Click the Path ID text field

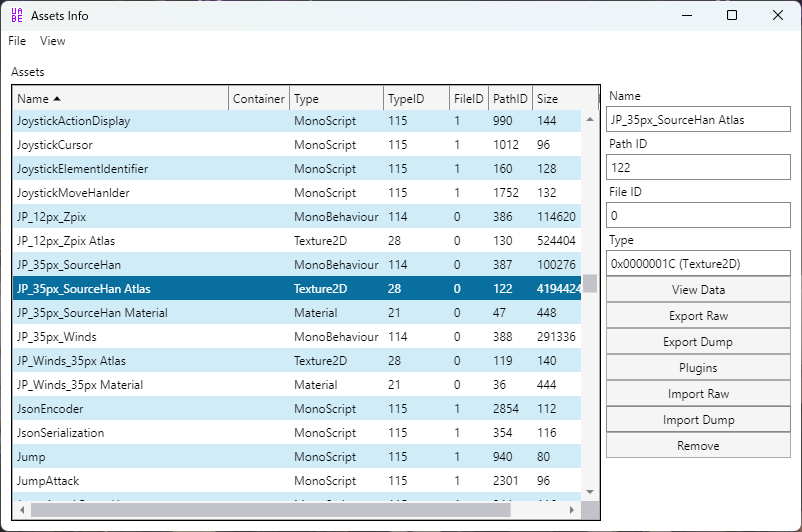pos(698,167)
